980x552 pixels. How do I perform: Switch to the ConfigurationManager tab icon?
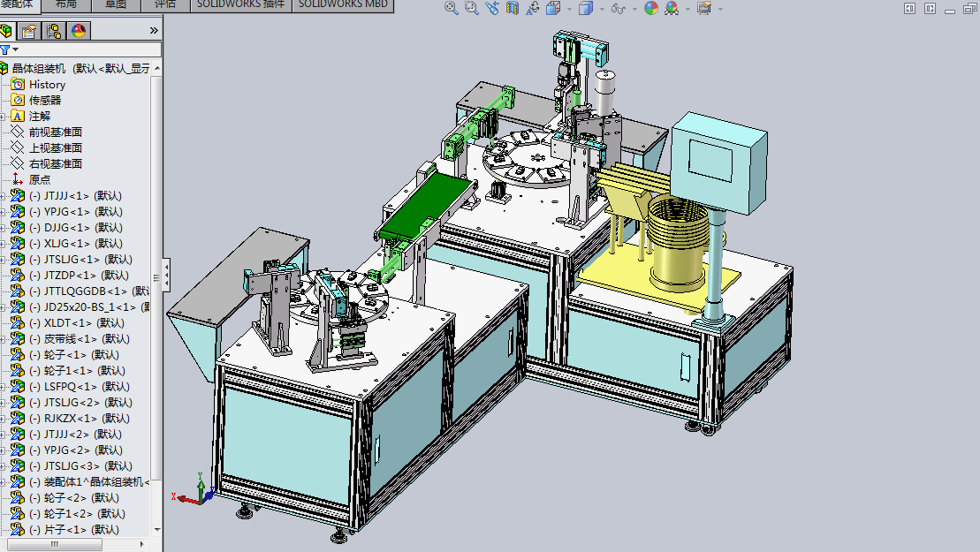54,32
